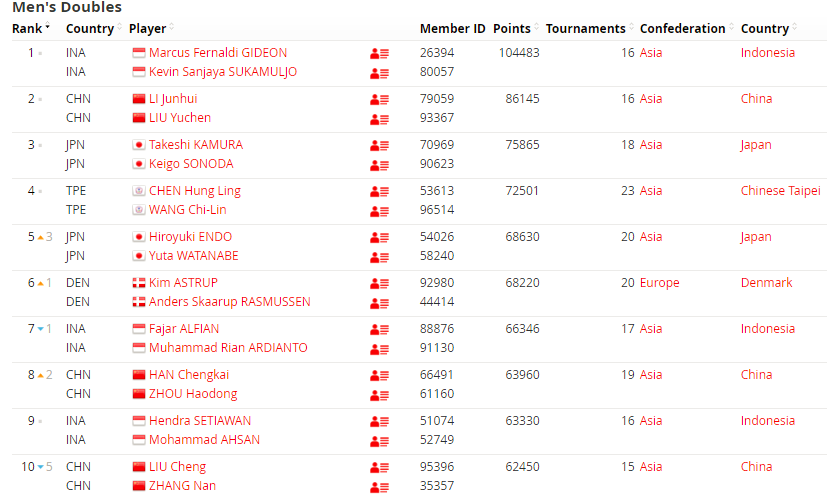
Task: Open Muhammad Rian Ardianto player link
Action: 228,348
